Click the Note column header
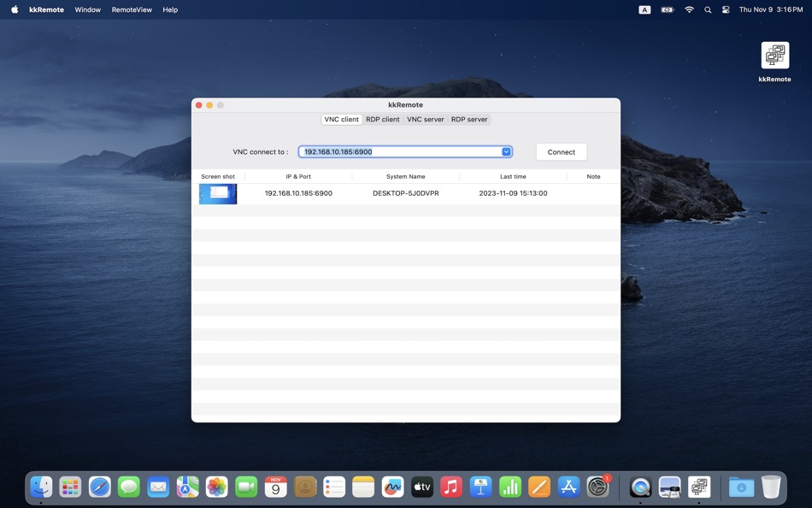Image resolution: width=812 pixels, height=508 pixels. [x=593, y=176]
